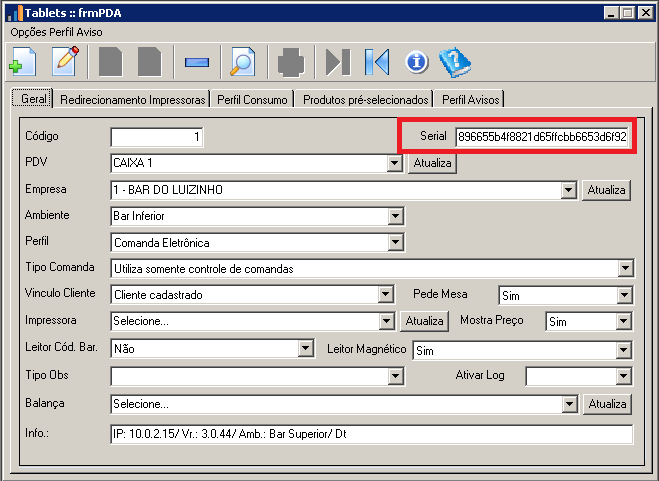Switch to the Geral tab

(x=32, y=99)
